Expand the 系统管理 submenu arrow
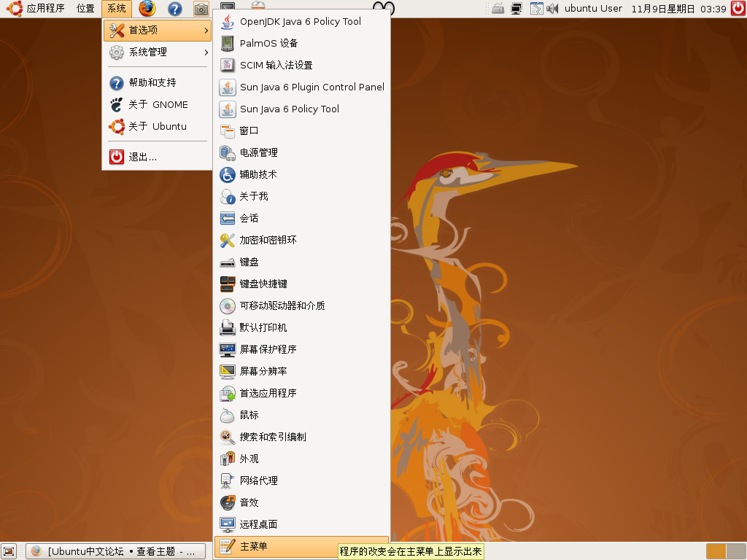Screen dimensions: 747x560 pos(206,52)
